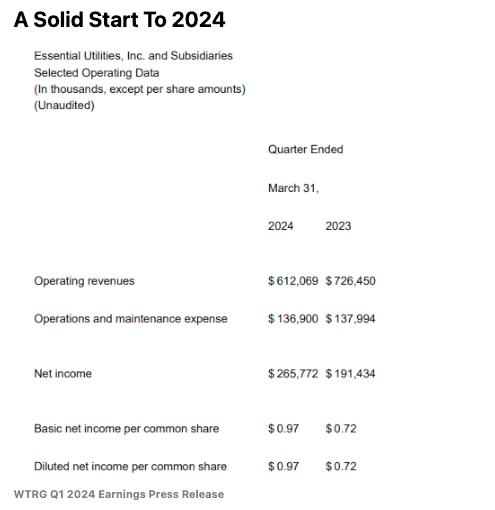495x510 pixels.
Task: Click the 'WTRG Q1 2024 Earnings Press Release' caption
Action: [x=119, y=494]
